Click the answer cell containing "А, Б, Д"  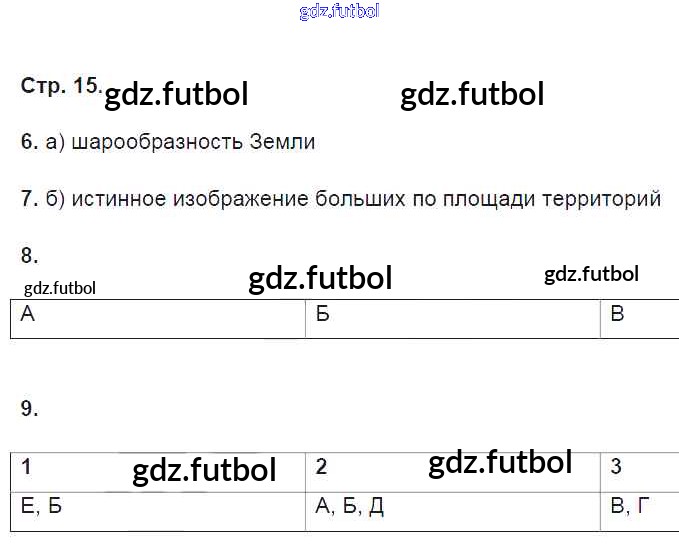click(x=452, y=509)
